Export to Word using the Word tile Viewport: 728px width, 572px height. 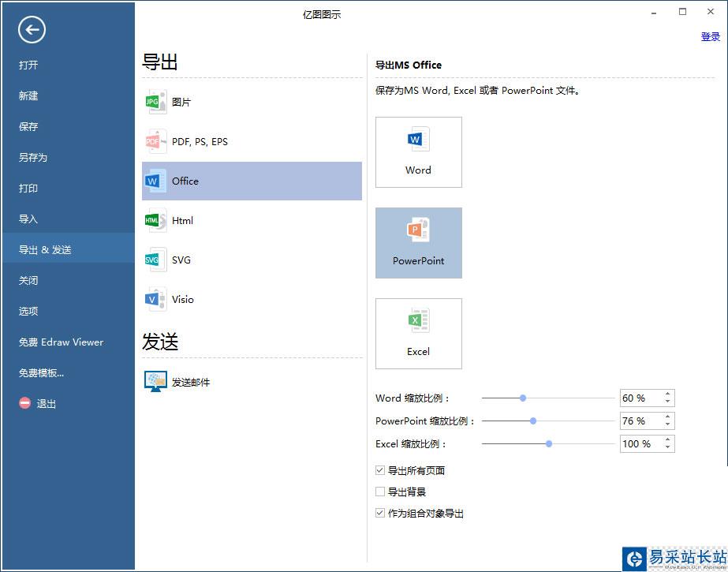point(418,152)
